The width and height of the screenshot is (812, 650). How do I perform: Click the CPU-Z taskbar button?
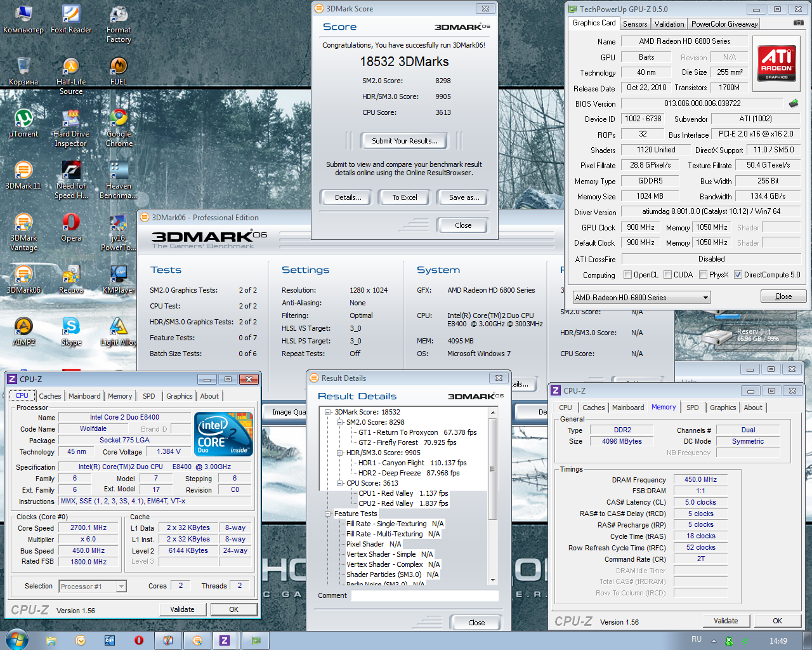click(x=224, y=640)
